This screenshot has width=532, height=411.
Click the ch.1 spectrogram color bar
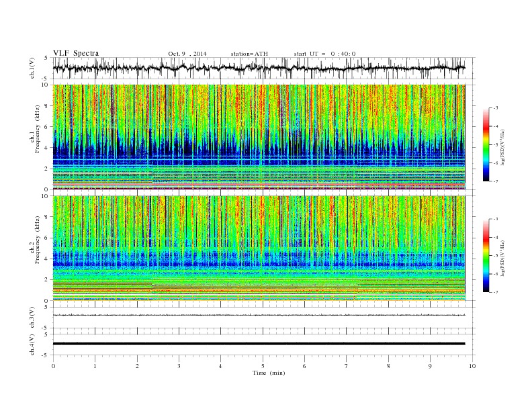click(486, 145)
